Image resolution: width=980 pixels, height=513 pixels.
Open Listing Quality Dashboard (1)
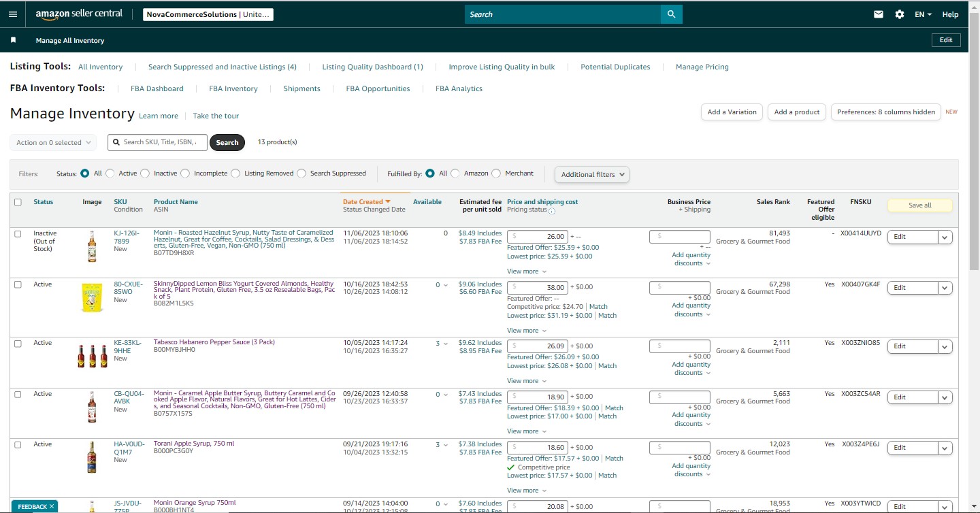(x=373, y=67)
